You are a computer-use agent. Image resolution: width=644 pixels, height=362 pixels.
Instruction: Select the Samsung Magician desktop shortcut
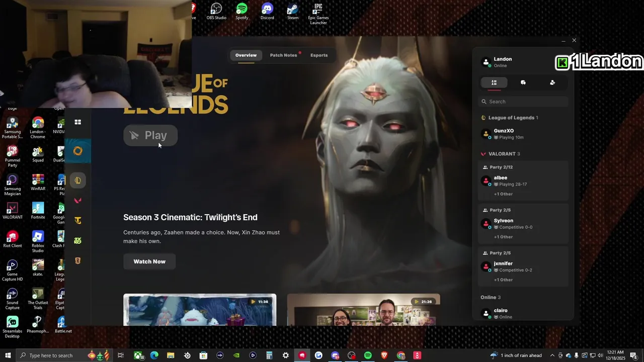click(13, 185)
